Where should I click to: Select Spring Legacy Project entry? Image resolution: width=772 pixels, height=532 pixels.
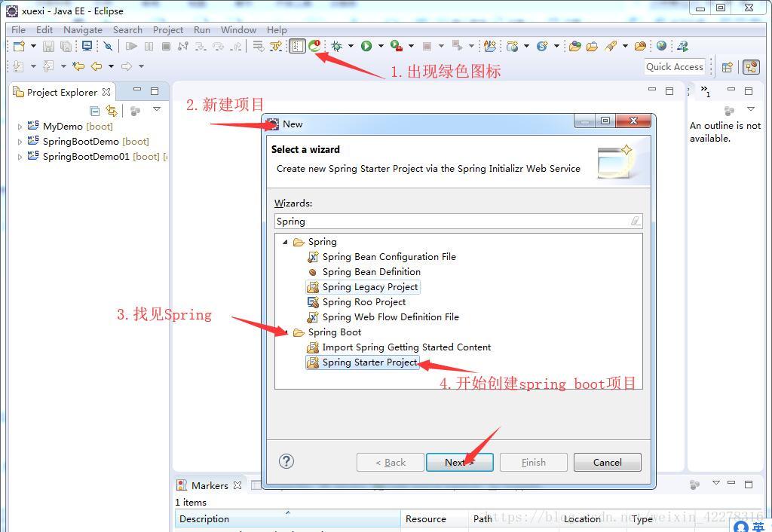pos(363,287)
